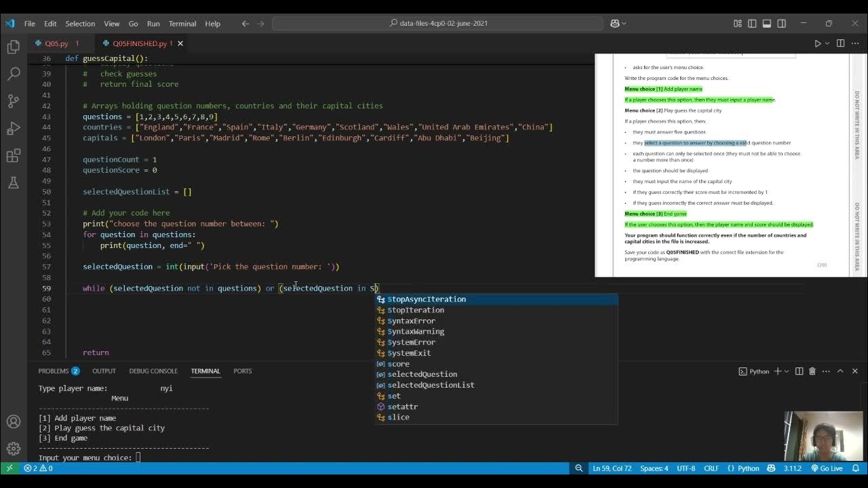Expand the Run Python File dropdown arrow
The width and height of the screenshot is (868, 488).
[x=827, y=43]
